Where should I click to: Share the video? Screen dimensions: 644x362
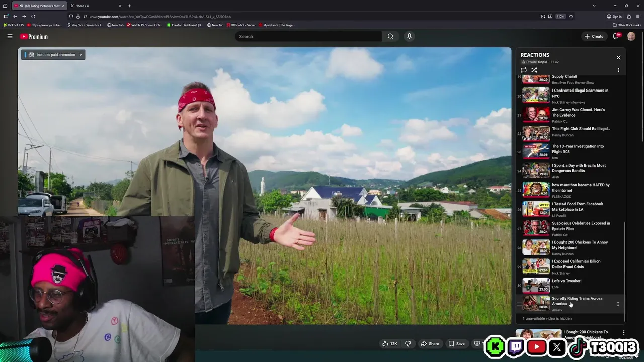click(x=430, y=343)
